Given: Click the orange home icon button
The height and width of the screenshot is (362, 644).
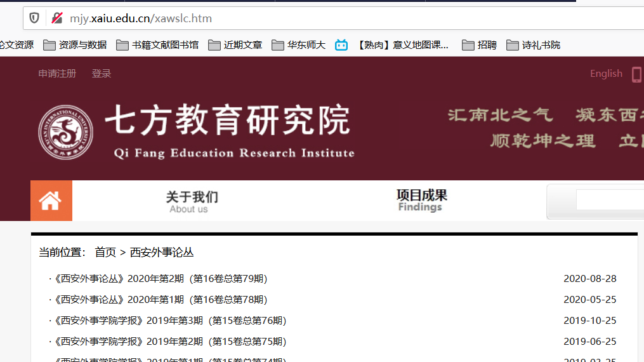Looking at the screenshot, I should point(51,201).
